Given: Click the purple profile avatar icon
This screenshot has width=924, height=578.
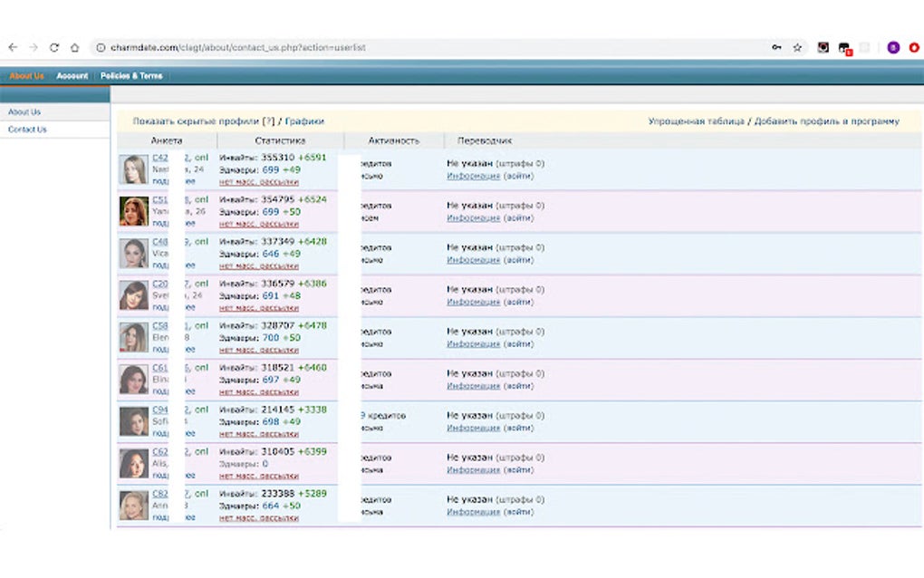Looking at the screenshot, I should coord(891,46).
